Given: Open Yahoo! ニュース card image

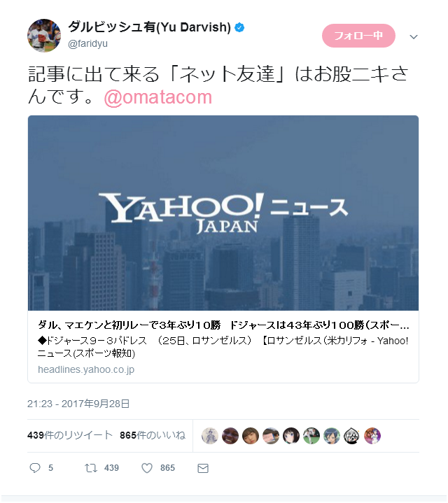Looking at the screenshot, I should pyautogui.click(x=223, y=213).
